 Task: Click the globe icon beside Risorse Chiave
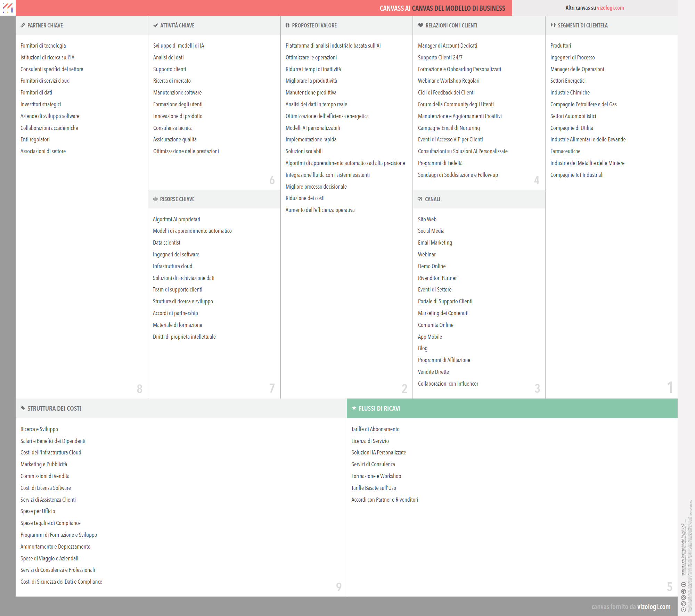pyautogui.click(x=155, y=199)
